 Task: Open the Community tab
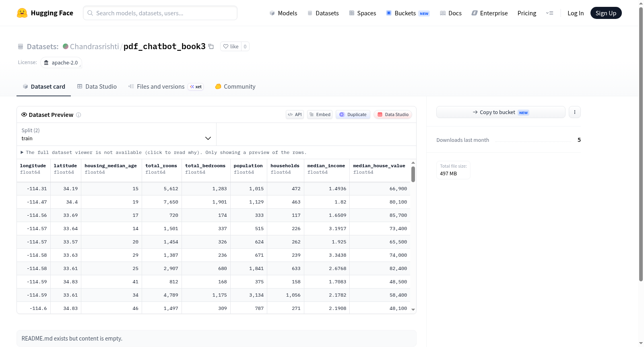tap(235, 87)
